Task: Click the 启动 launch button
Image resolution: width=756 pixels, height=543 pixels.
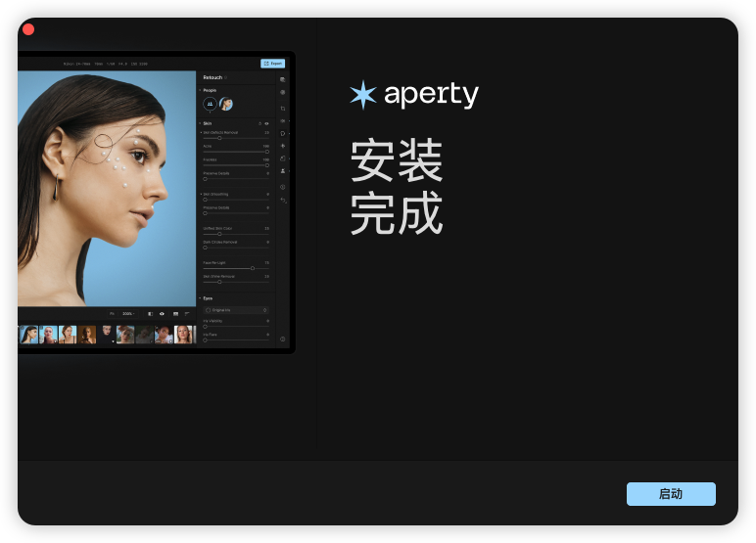Action: coord(671,494)
